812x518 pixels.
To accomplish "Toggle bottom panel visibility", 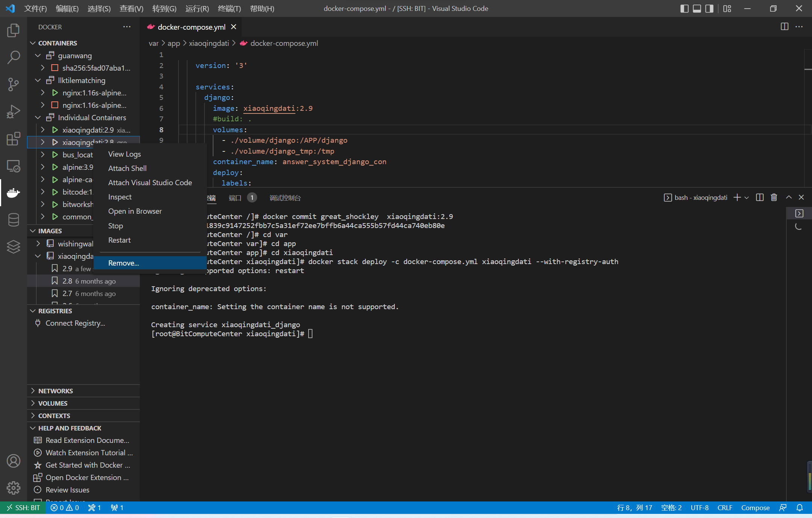I will (x=697, y=9).
